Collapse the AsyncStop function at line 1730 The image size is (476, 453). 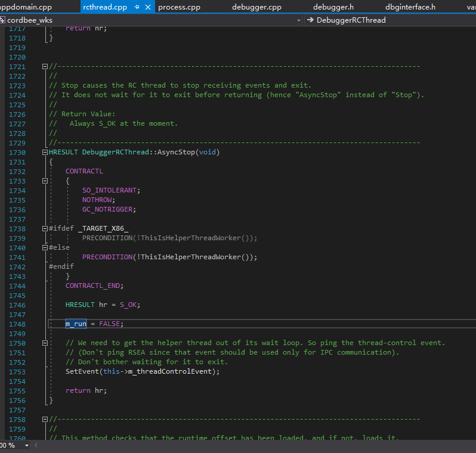(x=45, y=153)
